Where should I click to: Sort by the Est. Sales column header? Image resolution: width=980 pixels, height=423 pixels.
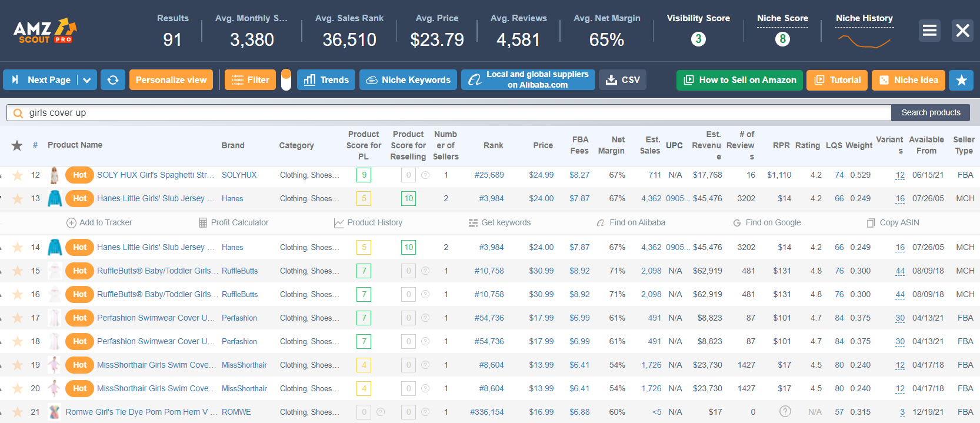point(650,145)
